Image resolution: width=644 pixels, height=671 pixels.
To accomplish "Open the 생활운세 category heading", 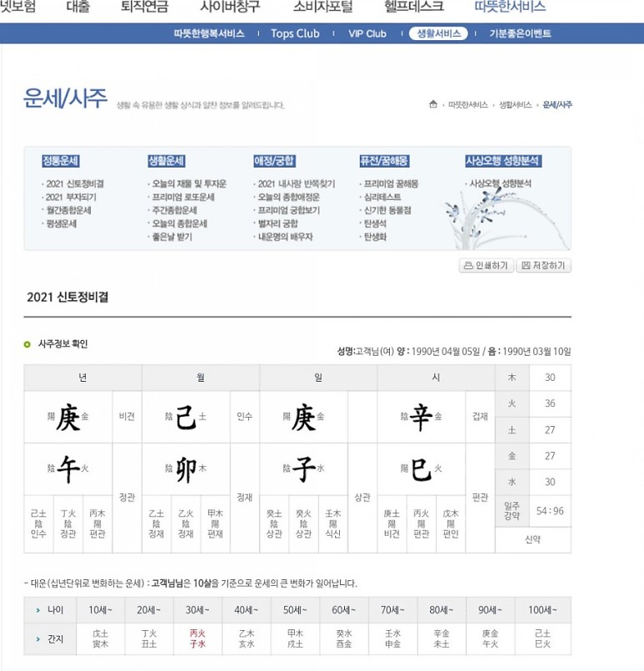I will coord(167,161).
